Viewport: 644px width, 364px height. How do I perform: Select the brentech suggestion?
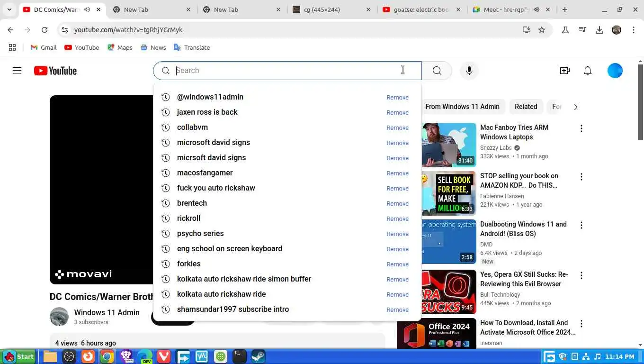(287, 203)
